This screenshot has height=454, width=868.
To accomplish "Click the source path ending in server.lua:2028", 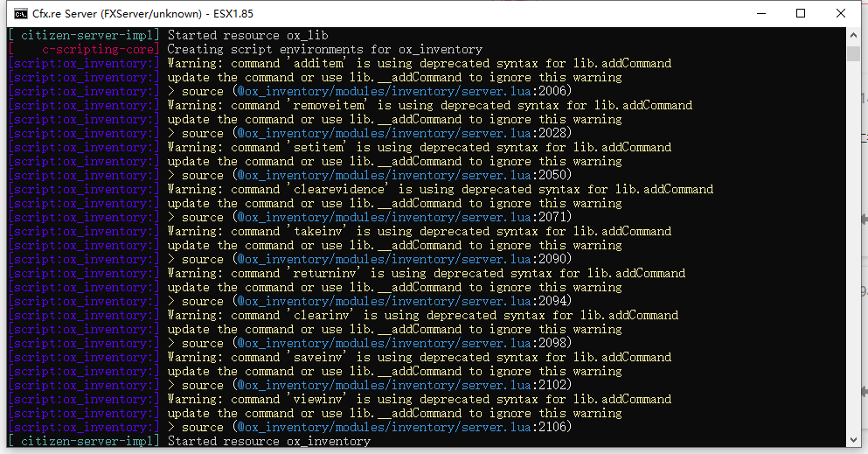I will 402,134.
